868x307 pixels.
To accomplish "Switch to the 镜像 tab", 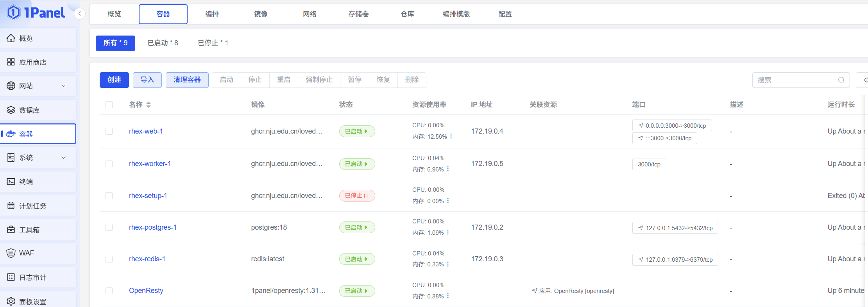I will point(261,14).
